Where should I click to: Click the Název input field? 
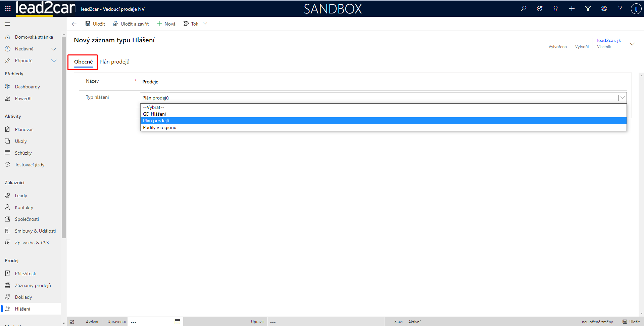[x=383, y=82]
